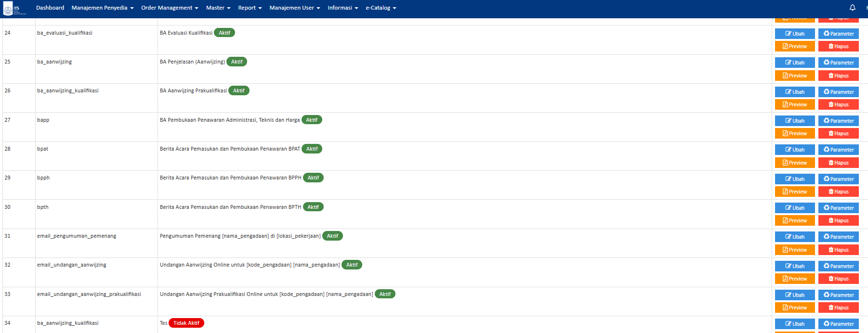Open Parameter for bpph template
This screenshot has width=868, height=333.
838,179
